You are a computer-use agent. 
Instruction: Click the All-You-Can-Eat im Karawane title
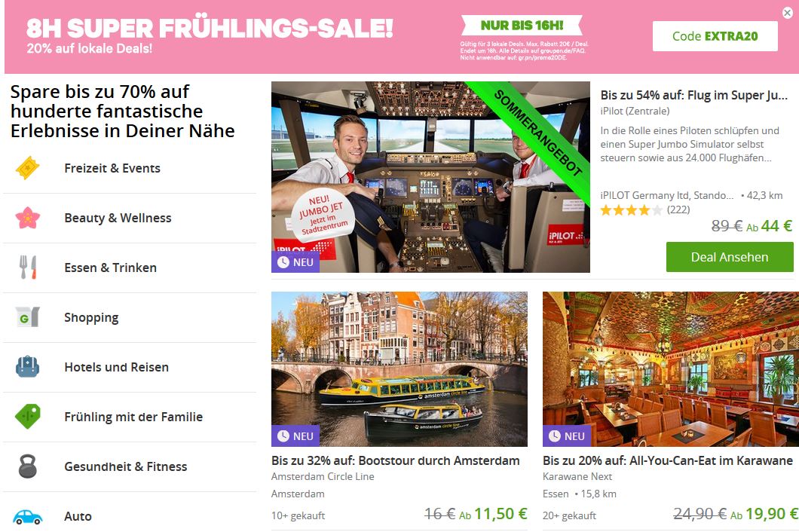tap(668, 460)
